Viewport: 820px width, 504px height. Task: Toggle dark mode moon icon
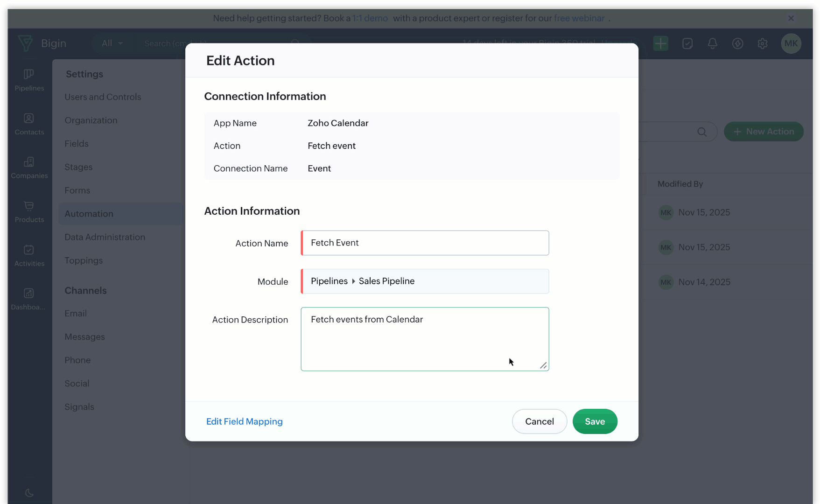tap(29, 493)
